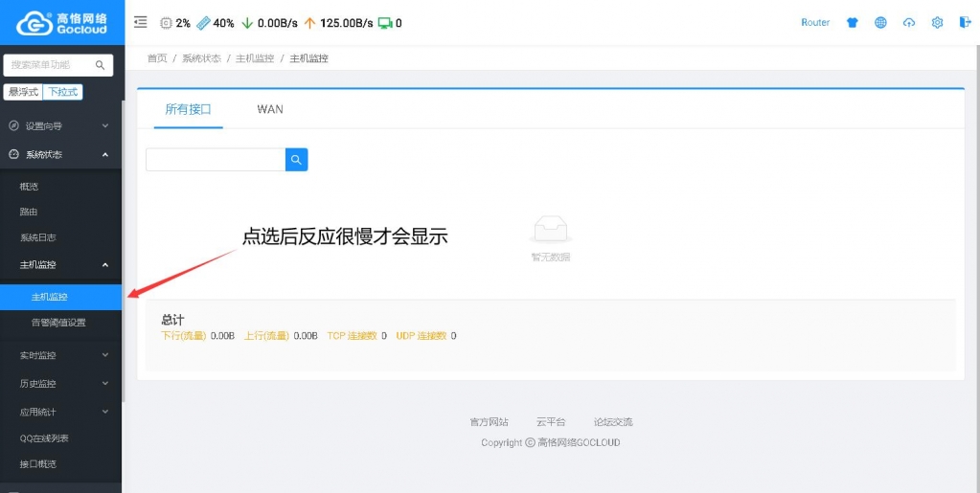Switch to the WAN tab

pyautogui.click(x=270, y=109)
